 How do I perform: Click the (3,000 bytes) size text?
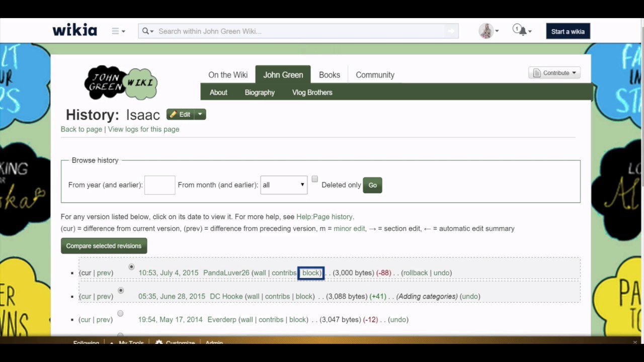tap(354, 273)
